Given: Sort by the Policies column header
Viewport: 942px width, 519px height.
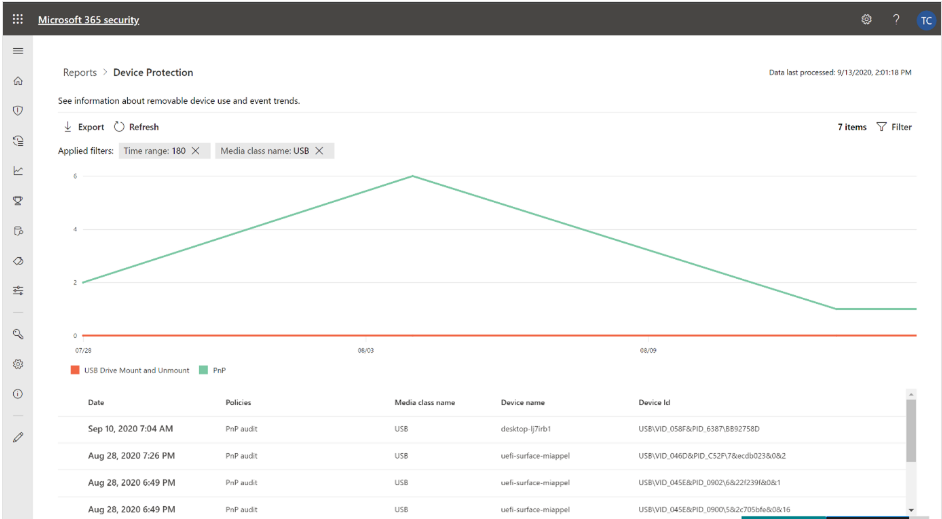Looking at the screenshot, I should [239, 402].
